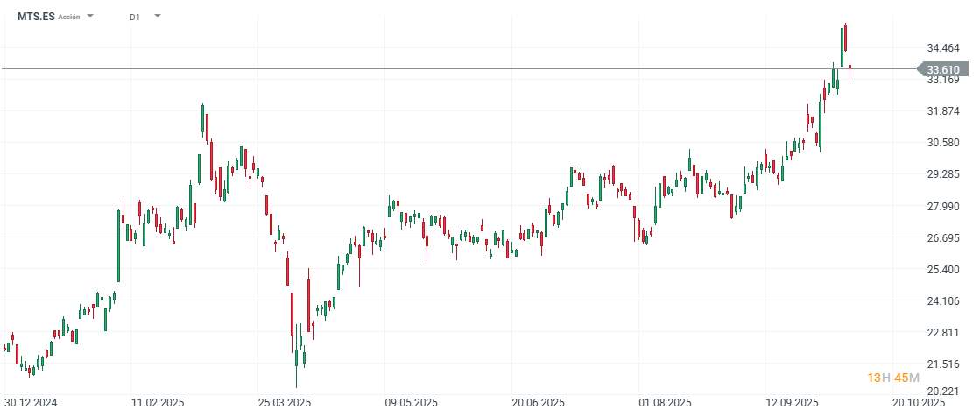Click the 20.10.2025 date label

coord(920,403)
